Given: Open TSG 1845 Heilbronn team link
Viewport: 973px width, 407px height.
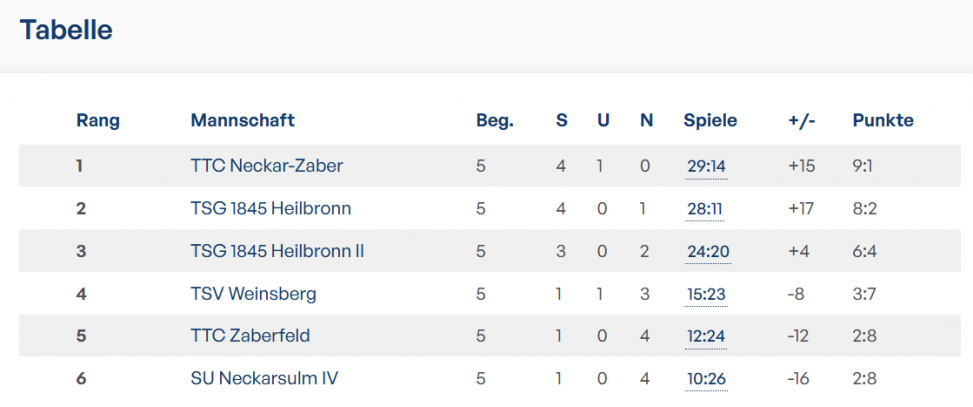Looking at the screenshot, I should (x=271, y=208).
